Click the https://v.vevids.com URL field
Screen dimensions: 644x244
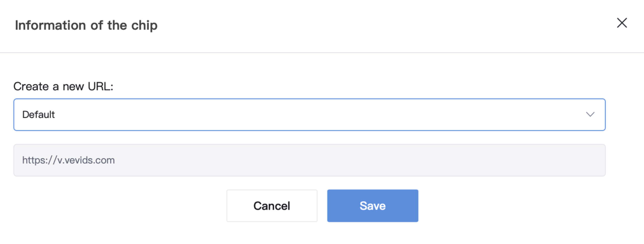click(309, 160)
